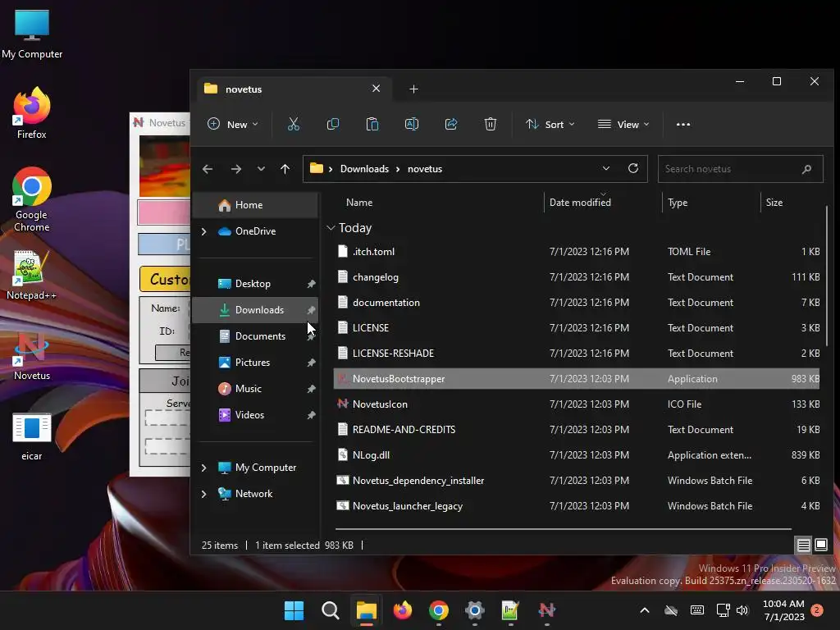
Task: Click File Explorer icon in taskbar
Action: (x=367, y=610)
